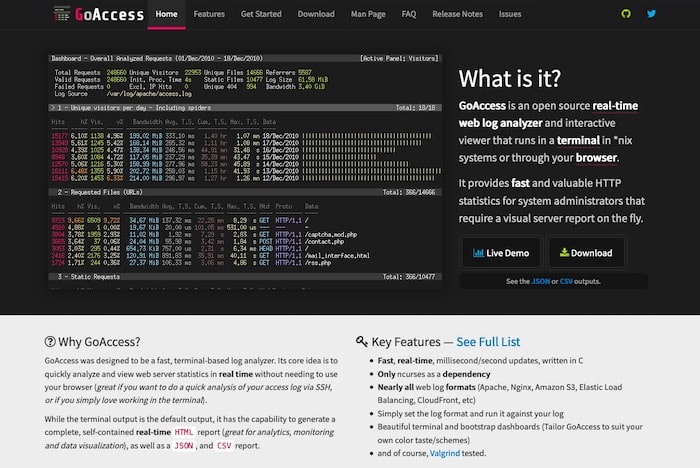Click the "Key Features" heading text
The image size is (700, 468).
(406, 342)
